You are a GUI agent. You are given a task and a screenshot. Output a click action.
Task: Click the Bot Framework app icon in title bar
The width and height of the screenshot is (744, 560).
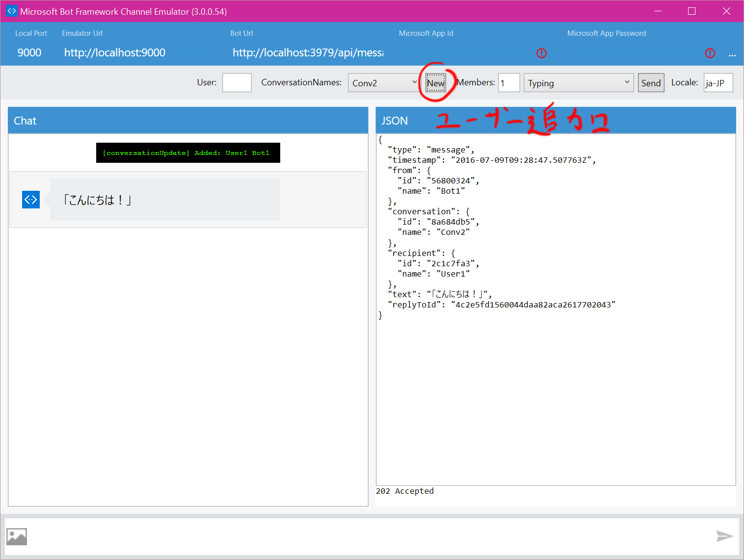[x=12, y=11]
